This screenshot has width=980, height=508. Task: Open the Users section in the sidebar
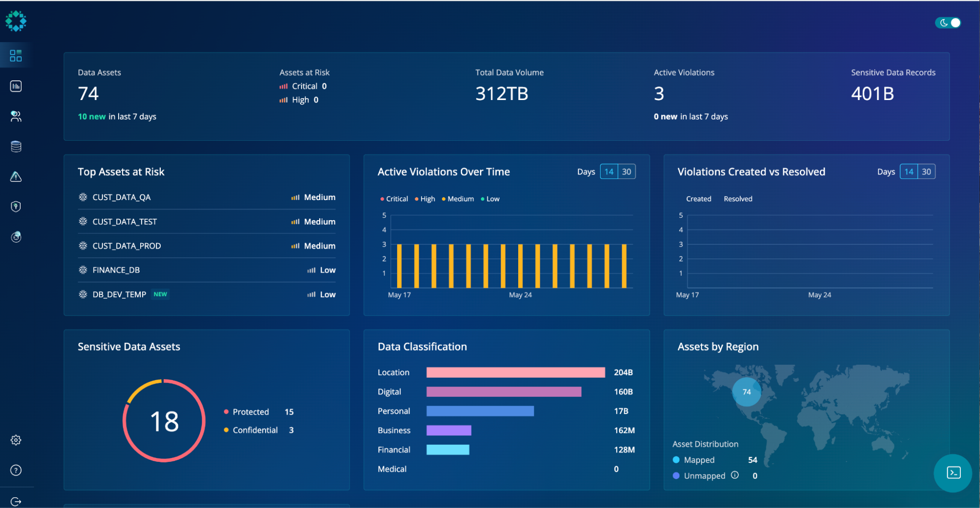pyautogui.click(x=15, y=116)
